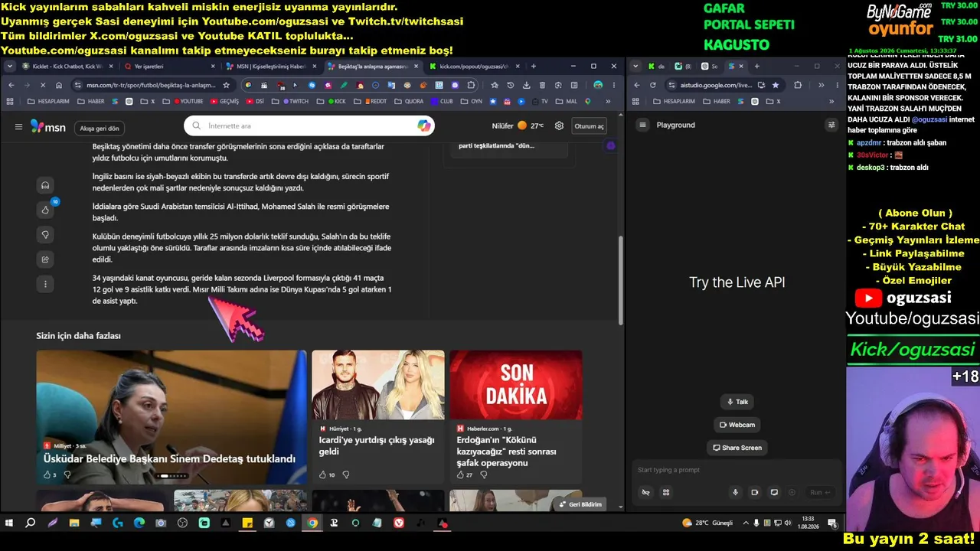
Task: Show more bookmarks in AI Studio browser
Action: click(831, 101)
